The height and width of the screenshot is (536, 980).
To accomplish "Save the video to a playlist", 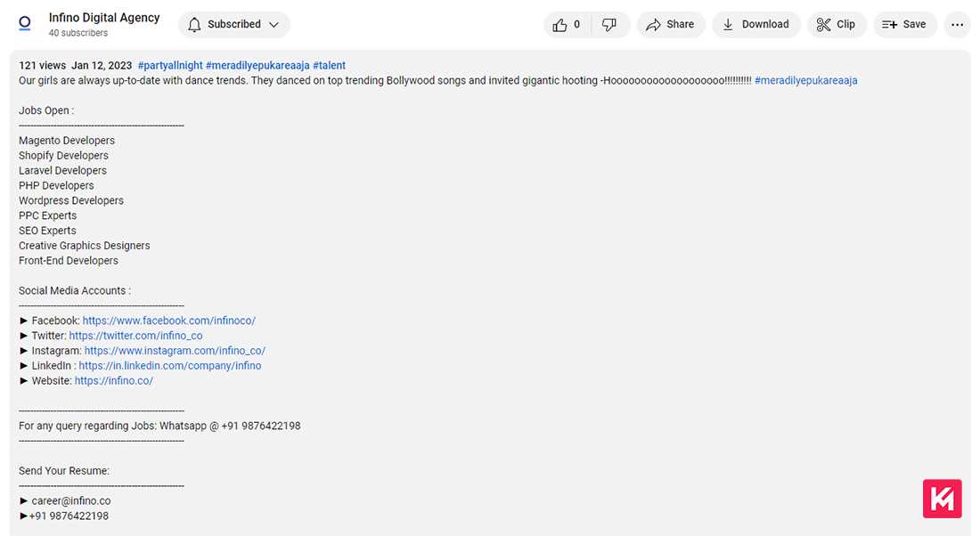I will (904, 25).
